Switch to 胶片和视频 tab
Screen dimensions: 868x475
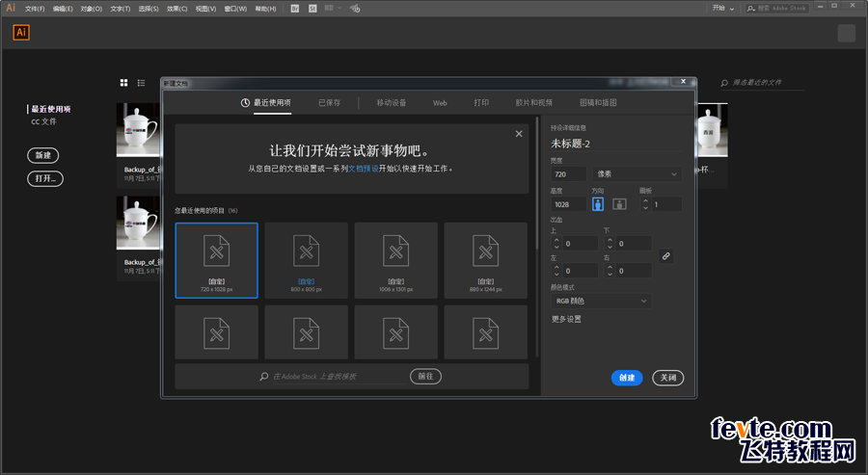(534, 103)
